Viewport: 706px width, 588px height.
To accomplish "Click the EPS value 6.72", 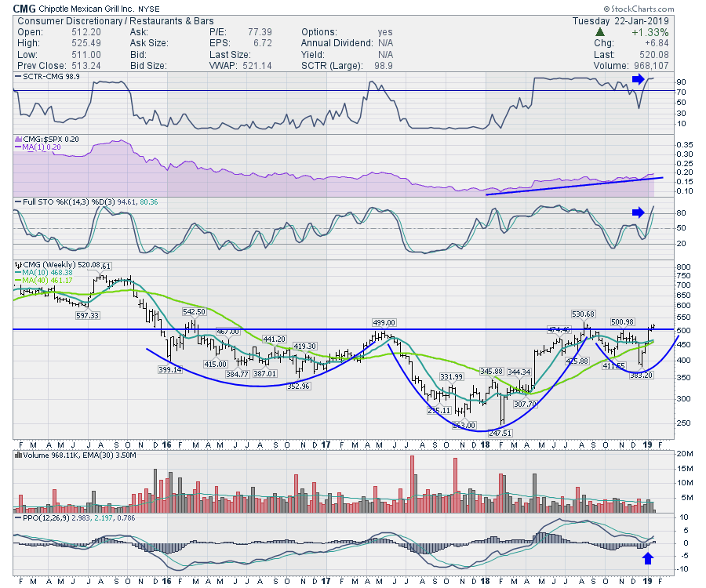I will [263, 43].
